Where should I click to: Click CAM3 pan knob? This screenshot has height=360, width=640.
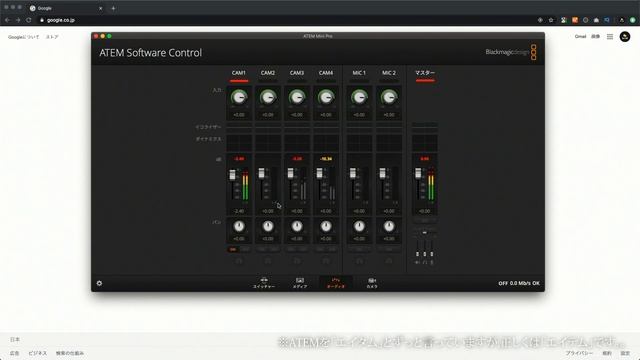297,226
